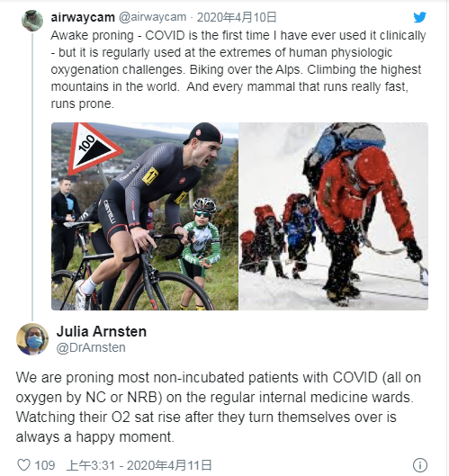Select Julia Arnsten's reply text
449x476 pixels.
tap(219, 407)
